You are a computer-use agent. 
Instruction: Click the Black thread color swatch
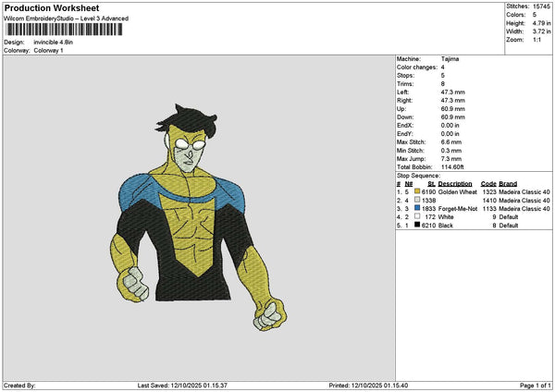[417, 225]
